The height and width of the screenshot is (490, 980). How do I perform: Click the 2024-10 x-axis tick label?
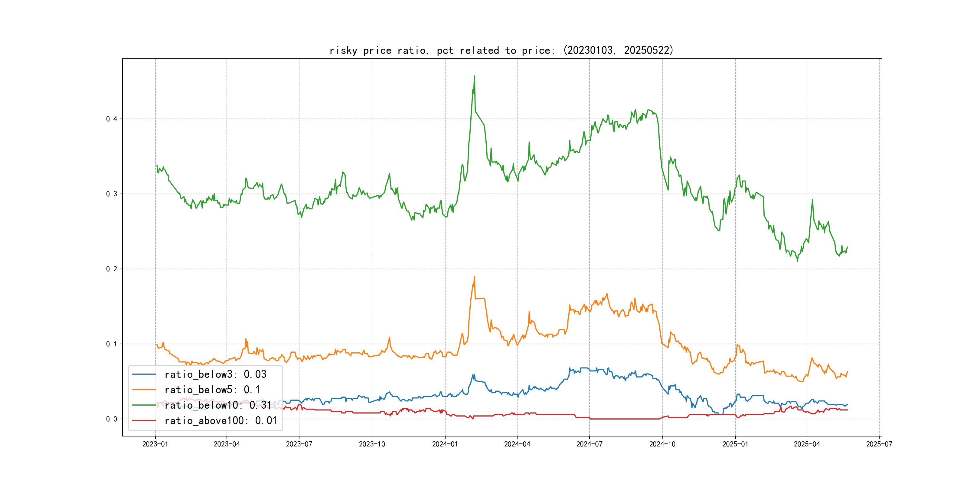point(662,444)
